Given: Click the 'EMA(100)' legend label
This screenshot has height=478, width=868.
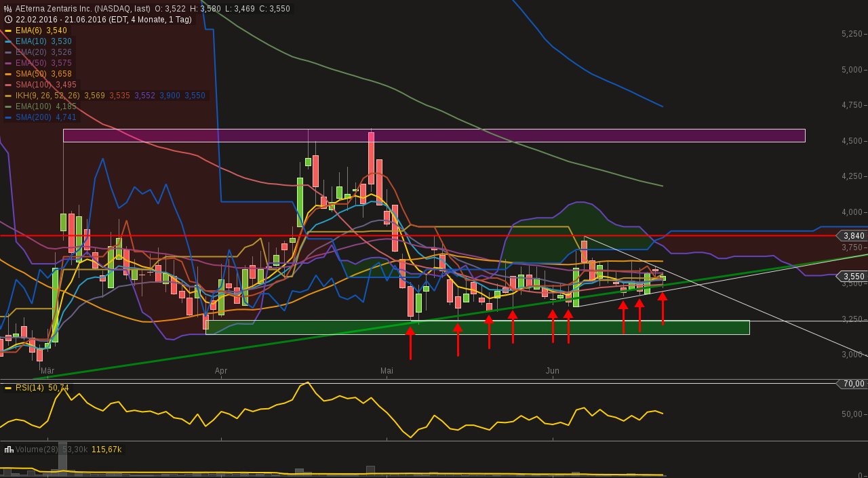Looking at the screenshot, I should point(34,106).
